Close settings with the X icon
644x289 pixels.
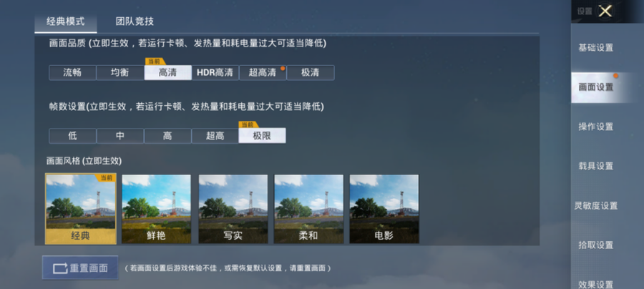pos(605,11)
